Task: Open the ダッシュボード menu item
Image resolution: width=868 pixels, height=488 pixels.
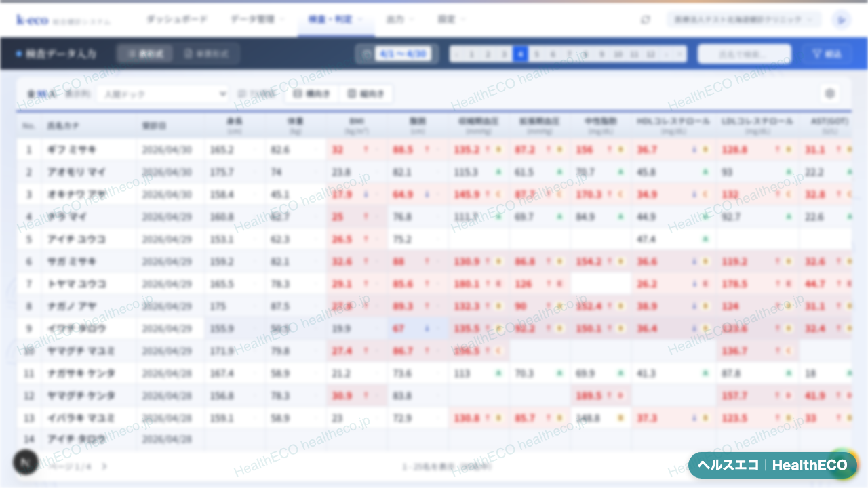Action: [177, 20]
